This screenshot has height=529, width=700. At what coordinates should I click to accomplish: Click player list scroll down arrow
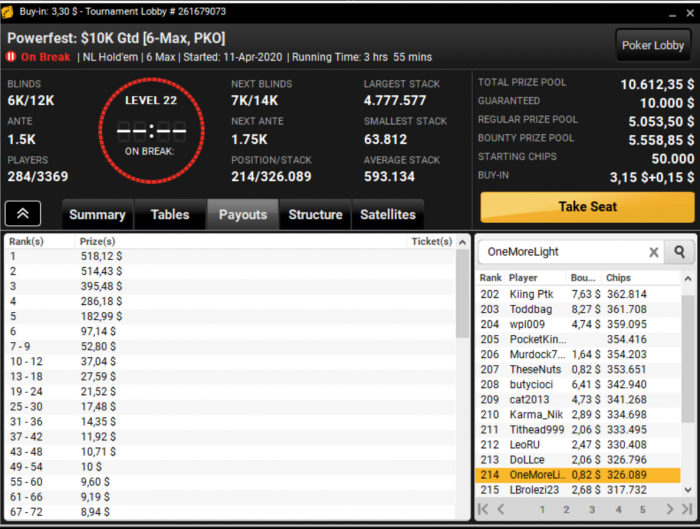point(688,490)
